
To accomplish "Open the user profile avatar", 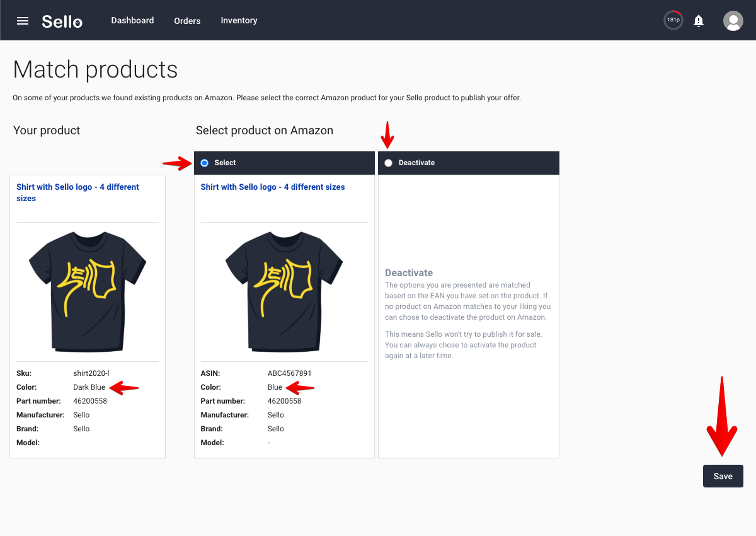I will coord(733,21).
